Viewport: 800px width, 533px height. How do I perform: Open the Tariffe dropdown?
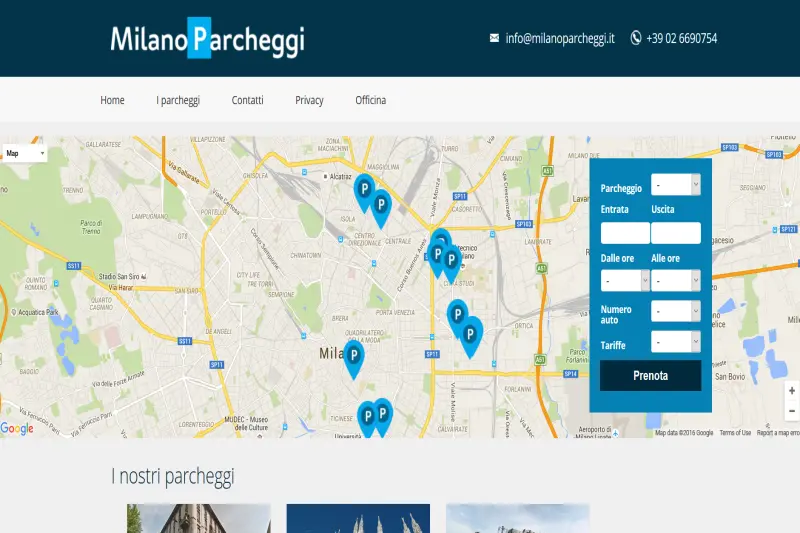[x=676, y=342]
